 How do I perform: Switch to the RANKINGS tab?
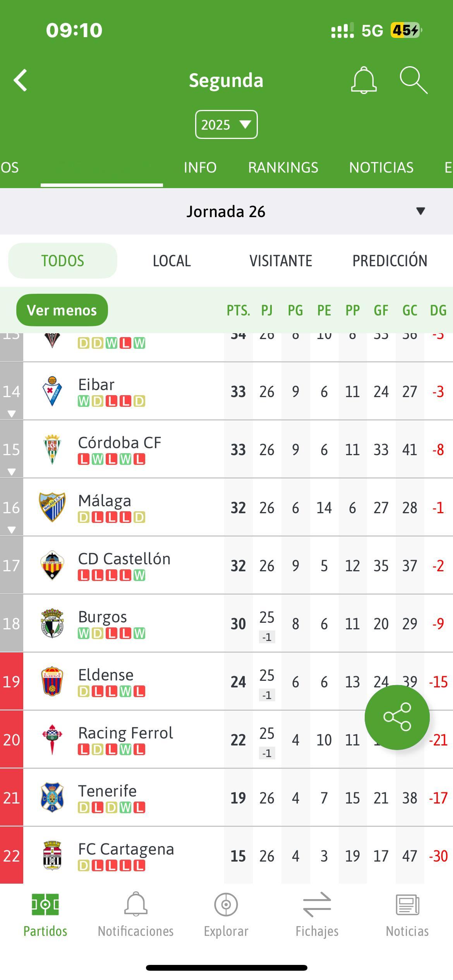tap(283, 168)
